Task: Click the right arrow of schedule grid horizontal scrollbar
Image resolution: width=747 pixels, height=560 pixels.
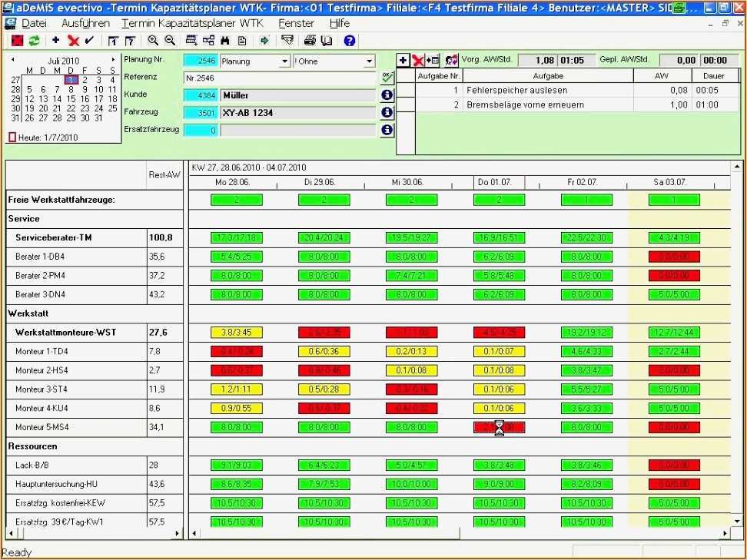Action: coord(725,533)
